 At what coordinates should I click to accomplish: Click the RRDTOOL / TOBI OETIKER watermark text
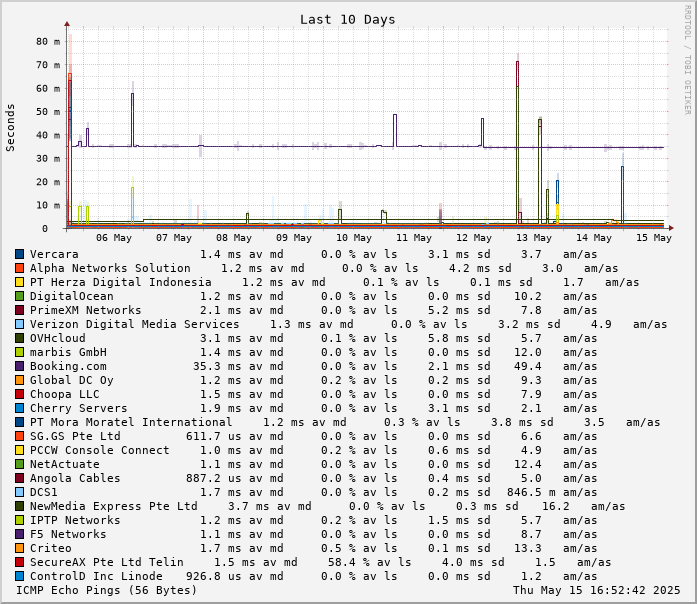[x=687, y=60]
